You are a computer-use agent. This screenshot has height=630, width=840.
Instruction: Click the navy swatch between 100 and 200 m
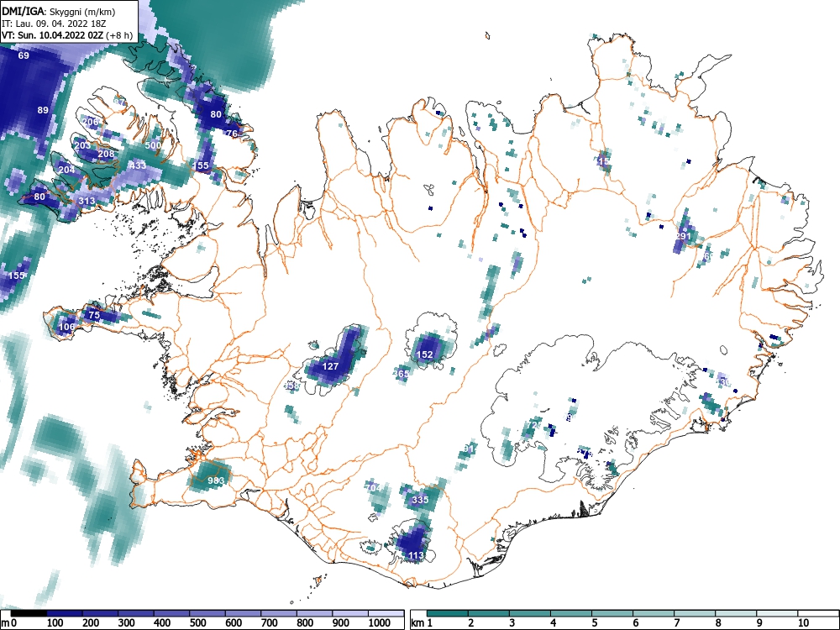(65, 613)
